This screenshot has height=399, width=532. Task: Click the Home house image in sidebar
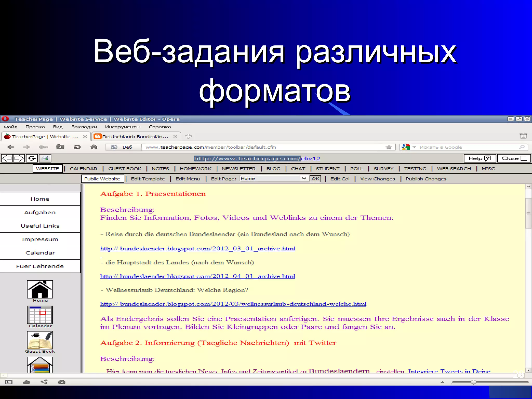click(x=40, y=289)
